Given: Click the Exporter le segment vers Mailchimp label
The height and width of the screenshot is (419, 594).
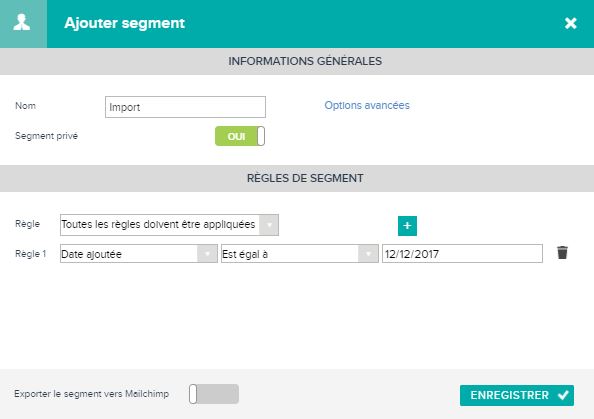Looking at the screenshot, I should tap(91, 394).
